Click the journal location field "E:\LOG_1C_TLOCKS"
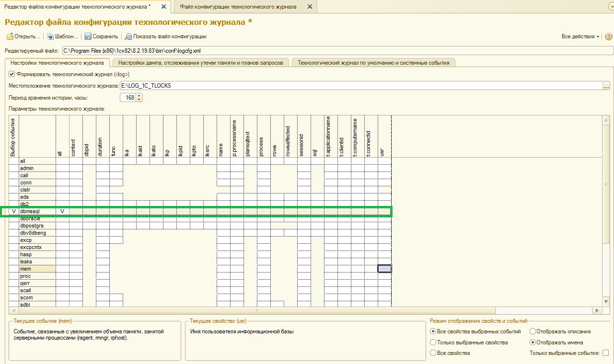614x364 pixels. [x=361, y=86]
